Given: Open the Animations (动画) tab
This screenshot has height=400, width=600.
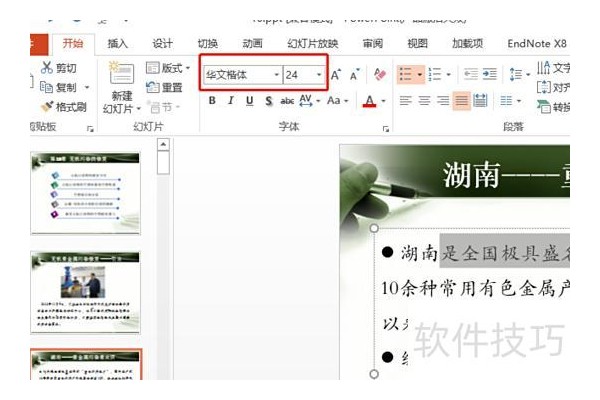Looking at the screenshot, I should pyautogui.click(x=253, y=44).
